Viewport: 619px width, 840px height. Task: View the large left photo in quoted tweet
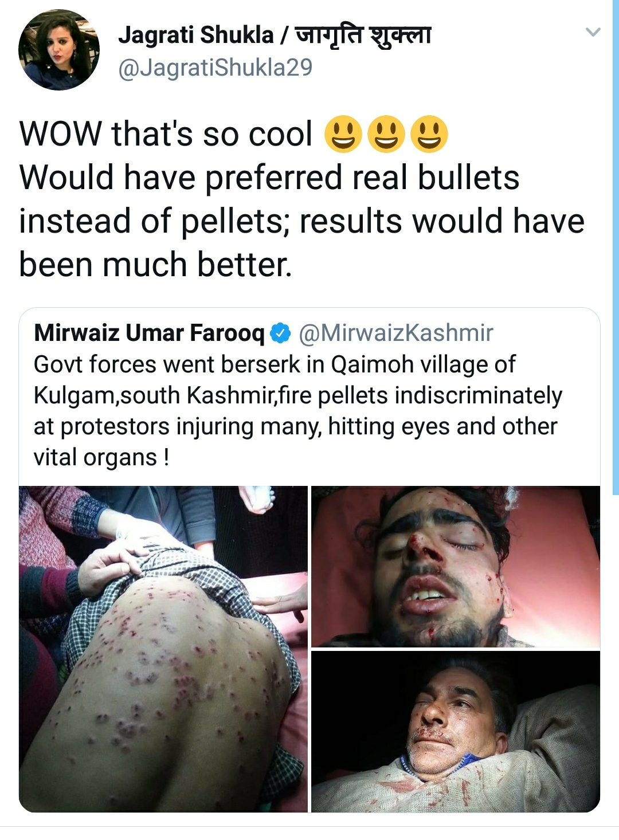(x=163, y=649)
